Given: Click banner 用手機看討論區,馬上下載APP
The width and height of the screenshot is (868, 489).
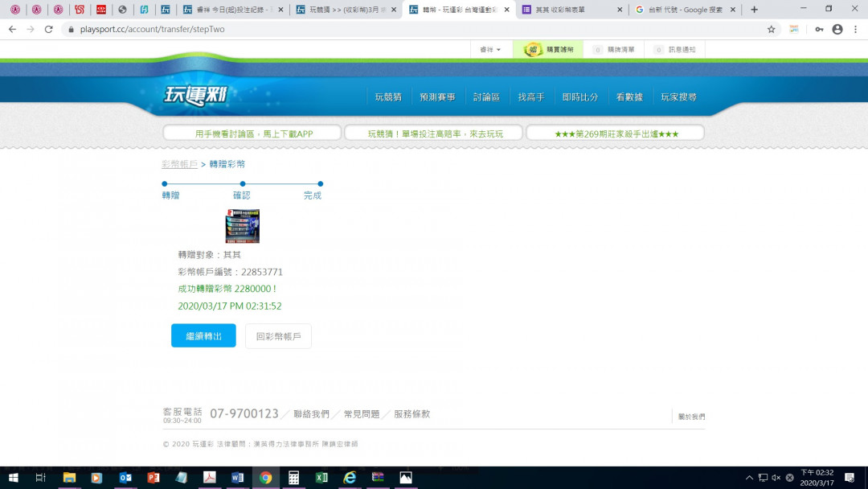Looking at the screenshot, I should [x=252, y=133].
